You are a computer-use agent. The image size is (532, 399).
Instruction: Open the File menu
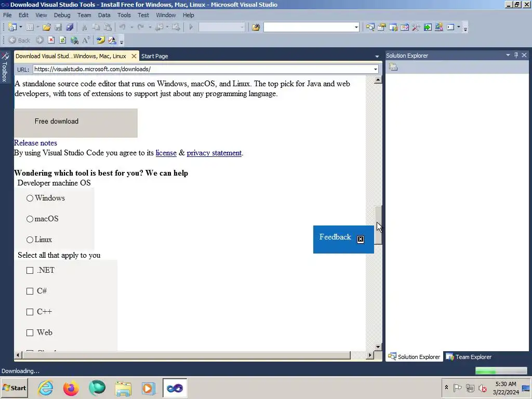(x=7, y=15)
